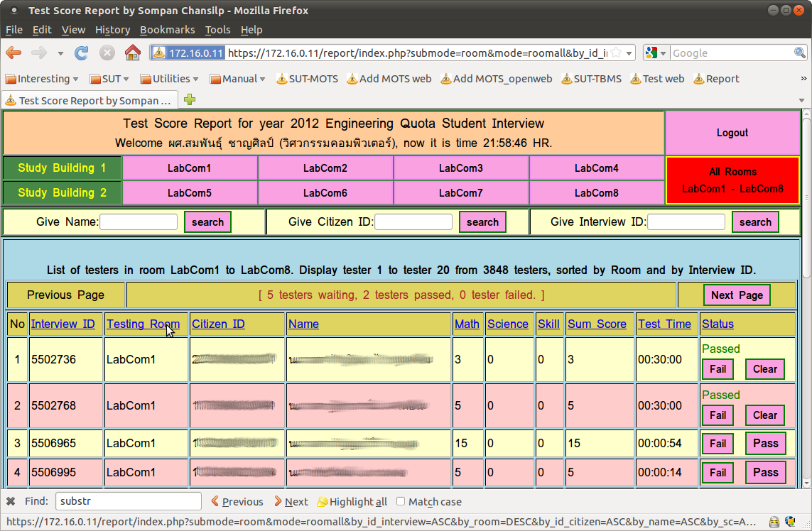Click the padlock icon in status bar
The height and width of the screenshot is (531, 812).
tap(774, 522)
